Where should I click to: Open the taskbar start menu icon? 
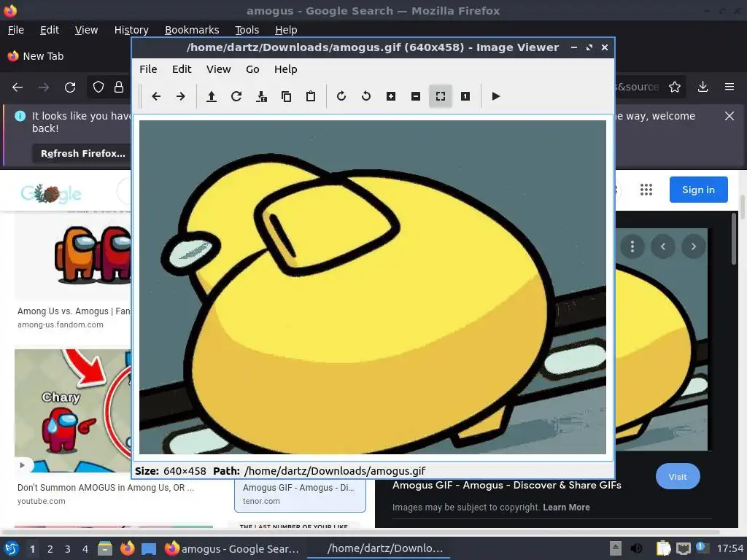pyautogui.click(x=12, y=548)
